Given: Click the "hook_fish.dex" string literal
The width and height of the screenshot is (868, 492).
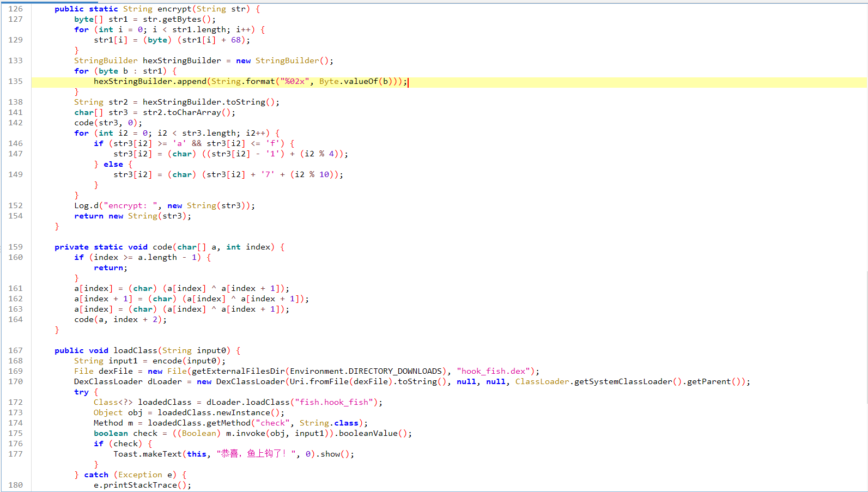Looking at the screenshot, I should click(x=494, y=372).
